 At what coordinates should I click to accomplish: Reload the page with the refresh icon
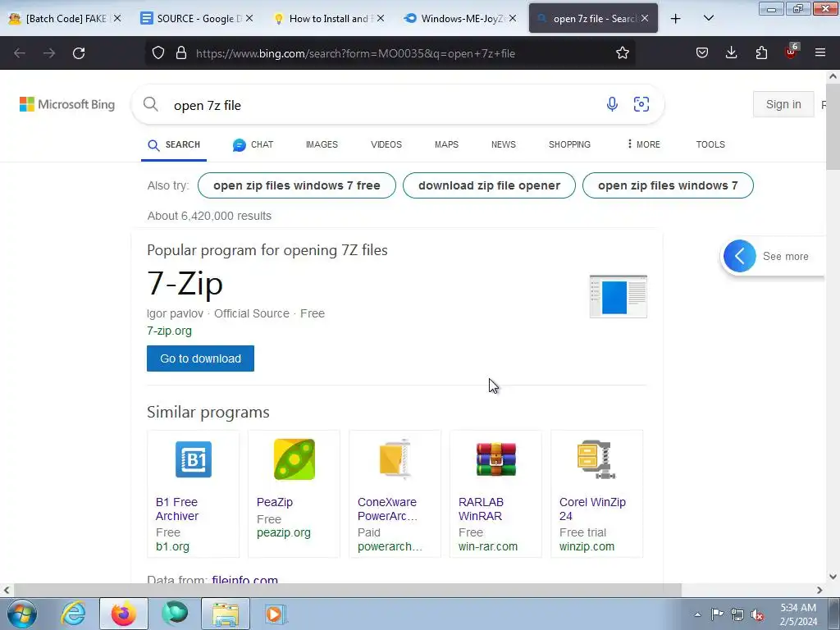point(79,53)
